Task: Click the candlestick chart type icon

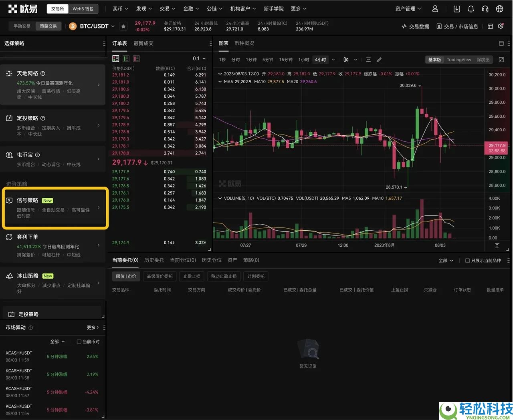Action: pos(346,60)
